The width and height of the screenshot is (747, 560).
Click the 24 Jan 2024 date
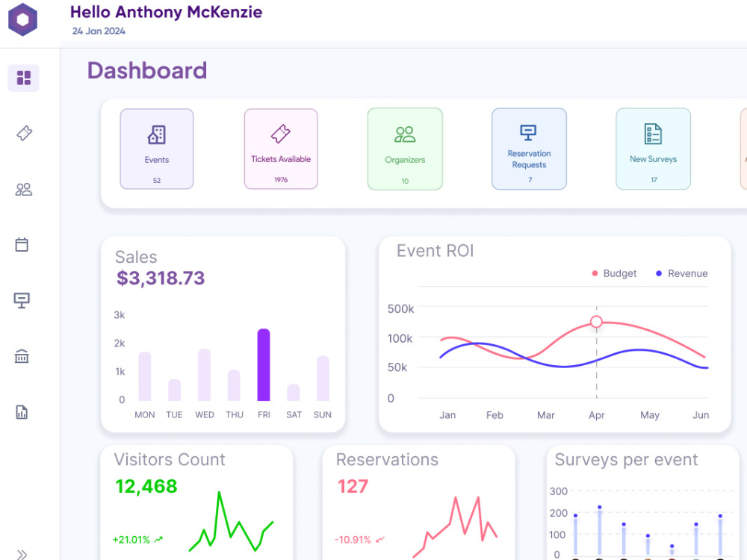(x=99, y=31)
